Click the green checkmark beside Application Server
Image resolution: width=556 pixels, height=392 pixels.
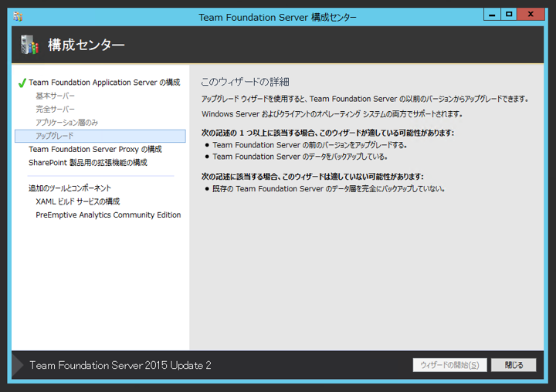22,83
